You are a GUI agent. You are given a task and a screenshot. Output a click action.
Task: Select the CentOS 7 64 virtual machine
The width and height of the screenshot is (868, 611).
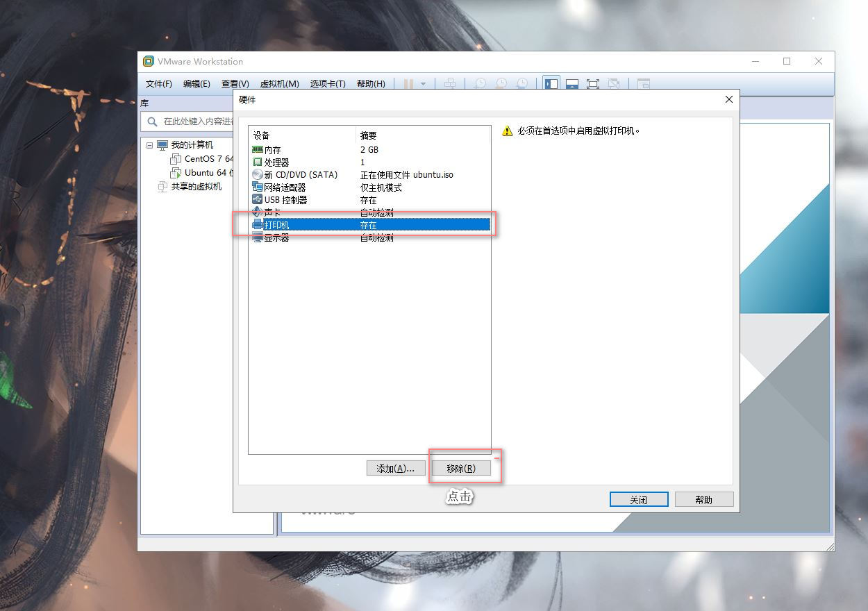(209, 159)
